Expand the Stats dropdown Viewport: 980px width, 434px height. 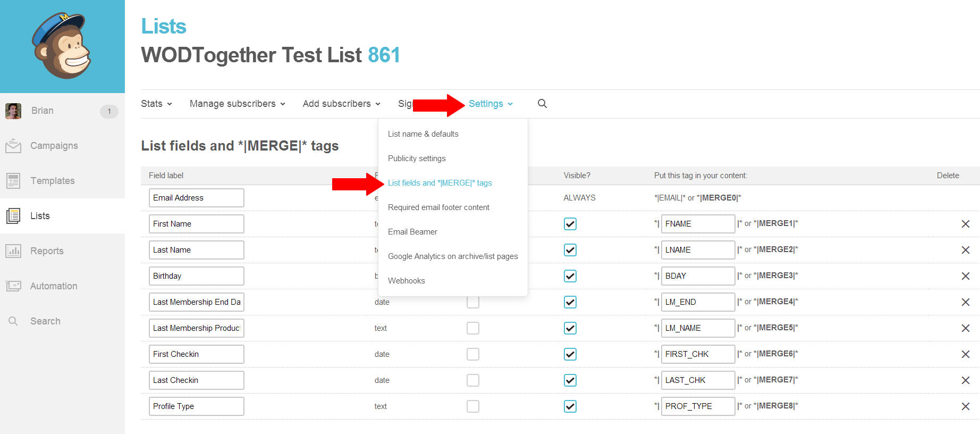(x=156, y=104)
